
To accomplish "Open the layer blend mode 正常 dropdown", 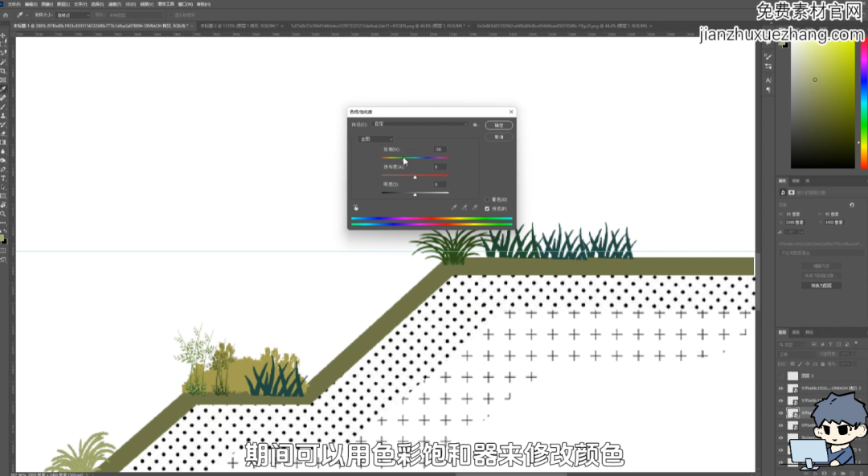I will (x=796, y=354).
